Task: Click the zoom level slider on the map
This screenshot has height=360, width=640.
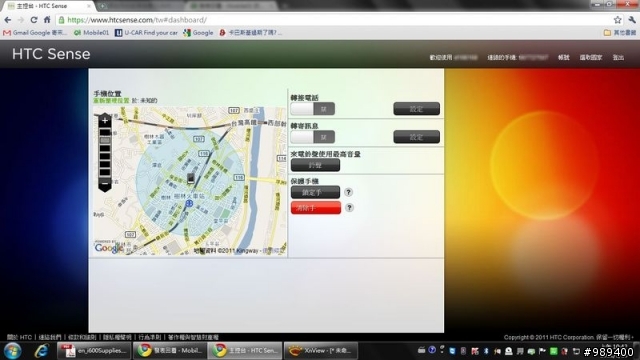Action: pos(105,152)
